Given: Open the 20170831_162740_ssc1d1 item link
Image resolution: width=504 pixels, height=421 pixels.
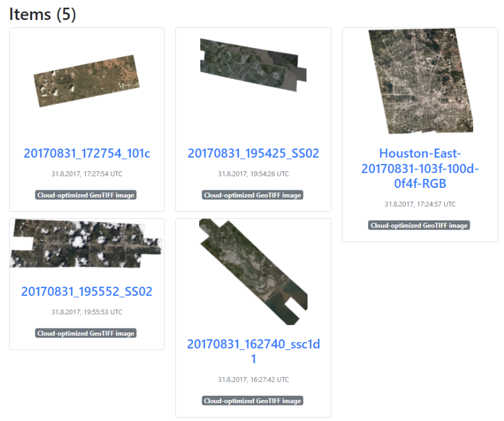Looking at the screenshot, I should (253, 351).
